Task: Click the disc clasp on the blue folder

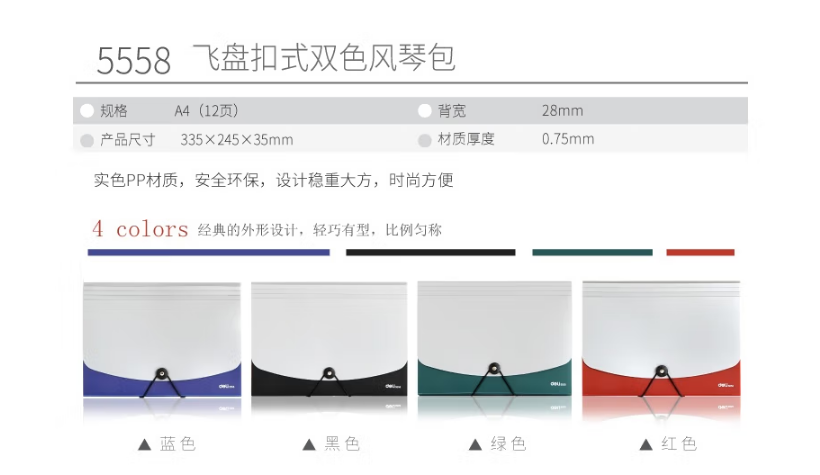Action: click(162, 374)
